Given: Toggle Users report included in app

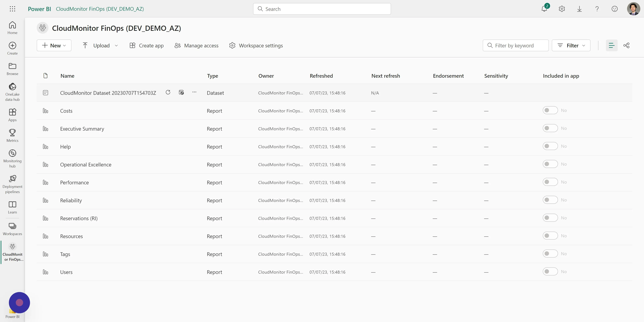Looking at the screenshot, I should (550, 272).
